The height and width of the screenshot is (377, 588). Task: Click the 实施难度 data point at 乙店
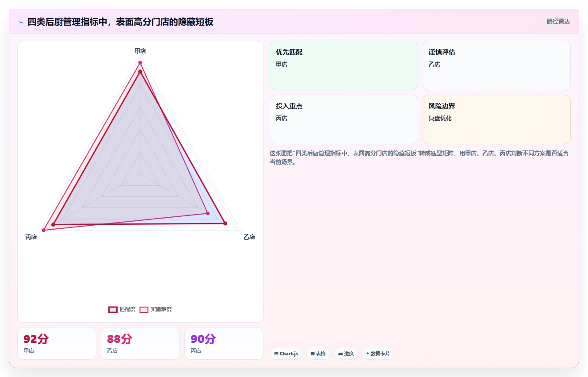point(208,213)
